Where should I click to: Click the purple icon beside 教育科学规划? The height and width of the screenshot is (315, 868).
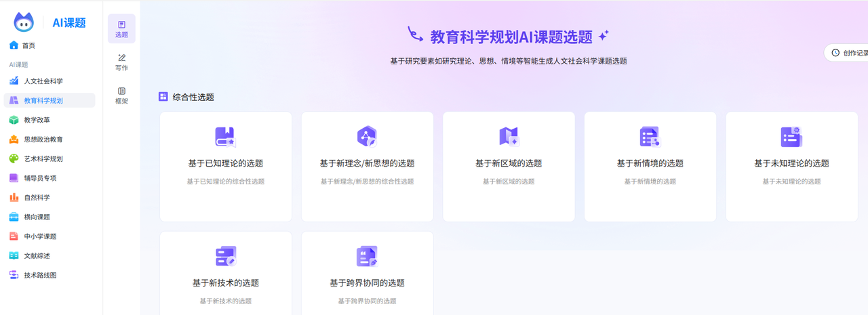tap(14, 100)
